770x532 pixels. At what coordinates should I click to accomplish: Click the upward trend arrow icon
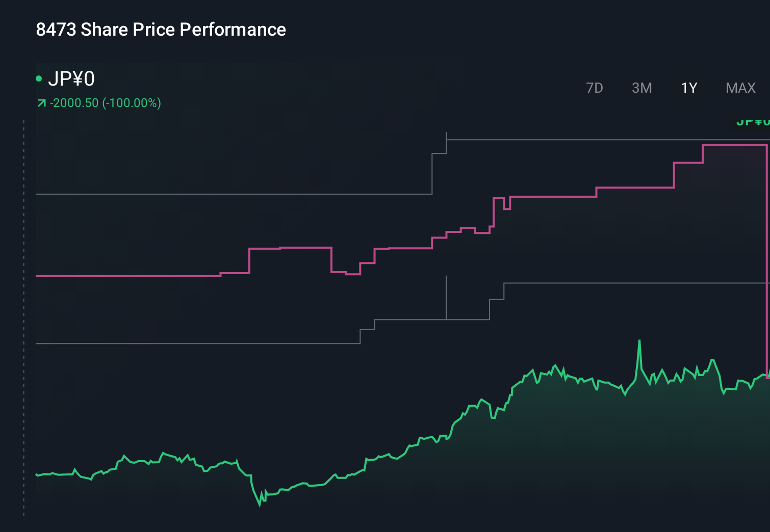click(41, 102)
